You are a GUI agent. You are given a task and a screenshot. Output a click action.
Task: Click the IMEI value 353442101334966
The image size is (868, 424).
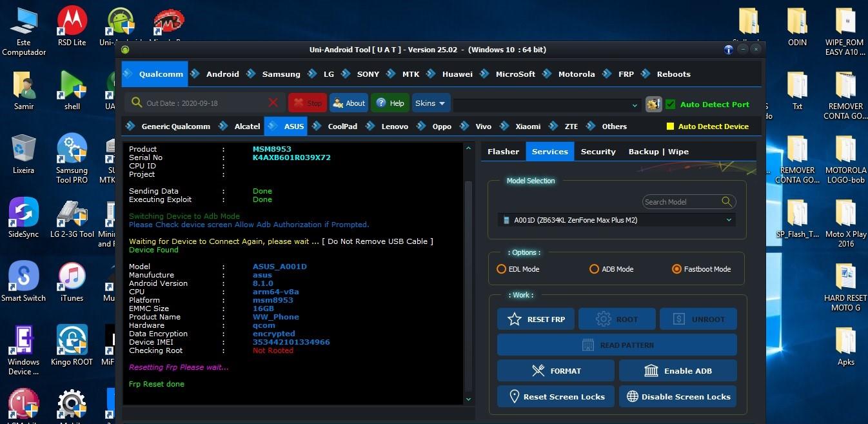[291, 342]
